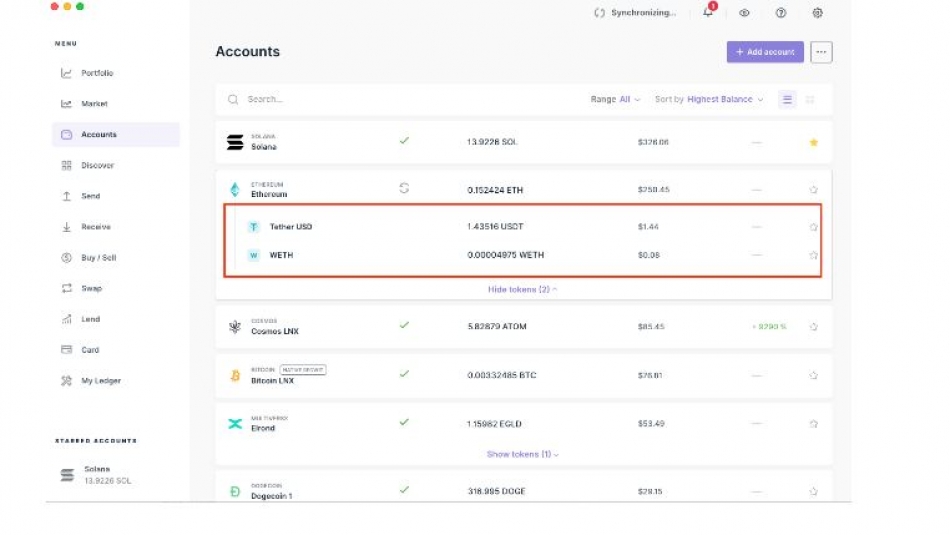Image resolution: width=950 pixels, height=535 pixels.
Task: Click the 1.15982 EGLD balance
Action: pos(494,424)
